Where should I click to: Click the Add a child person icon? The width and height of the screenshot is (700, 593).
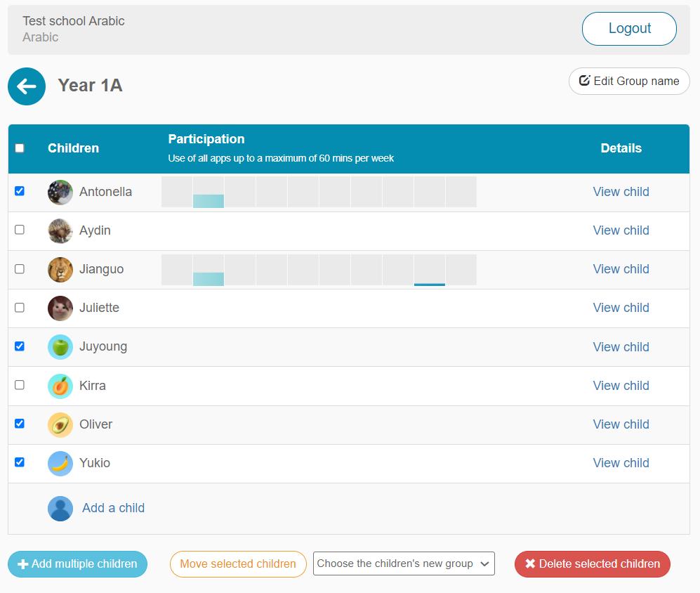tap(60, 509)
